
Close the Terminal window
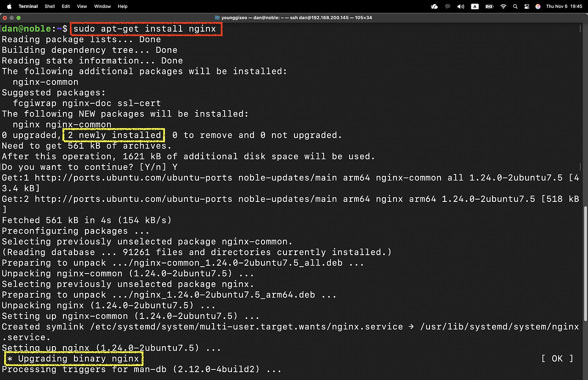click(5, 17)
